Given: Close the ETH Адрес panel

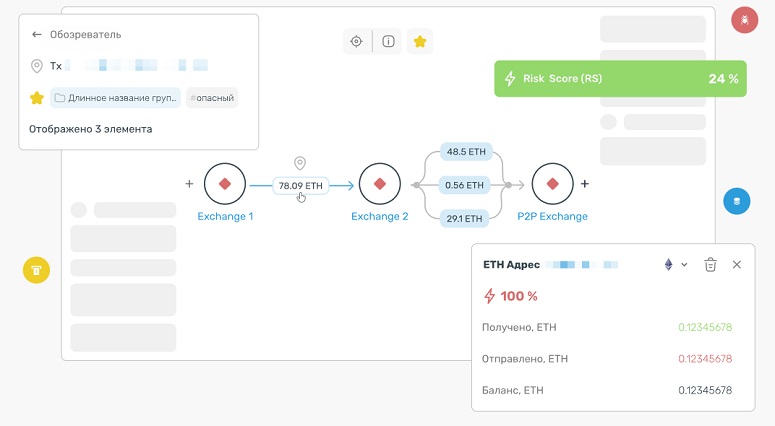Looking at the screenshot, I should click(737, 265).
